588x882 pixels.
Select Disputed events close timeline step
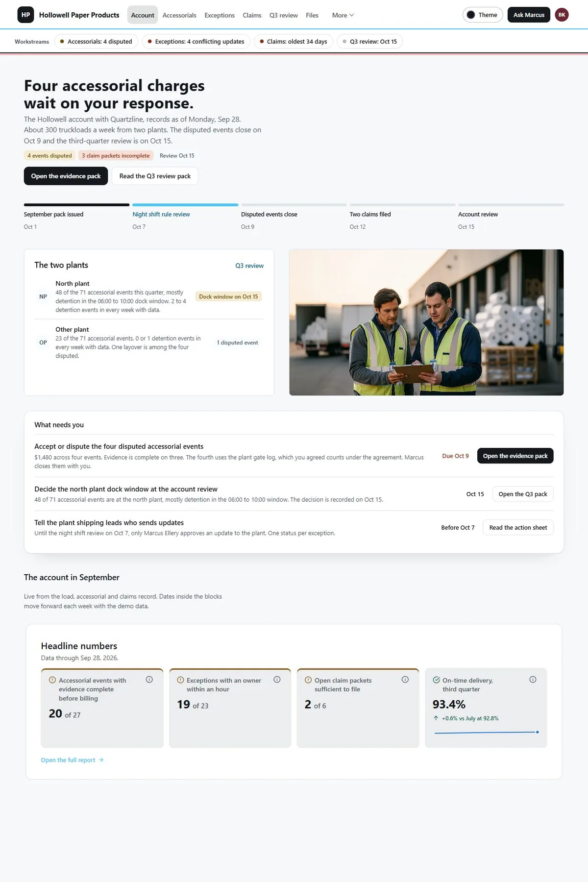(294, 217)
